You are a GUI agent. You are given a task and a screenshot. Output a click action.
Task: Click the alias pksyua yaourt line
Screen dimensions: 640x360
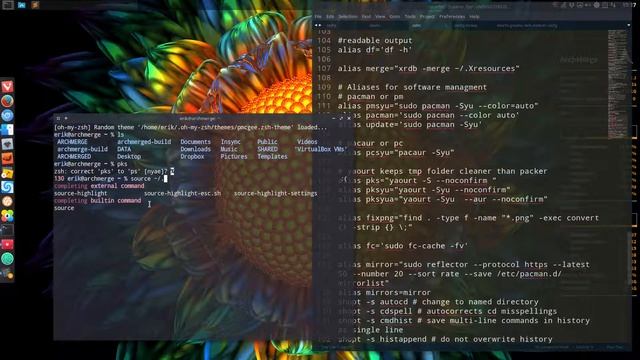point(442,199)
